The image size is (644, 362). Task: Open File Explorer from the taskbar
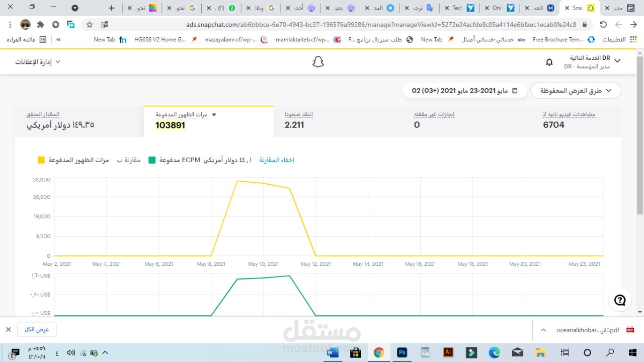tap(540, 352)
